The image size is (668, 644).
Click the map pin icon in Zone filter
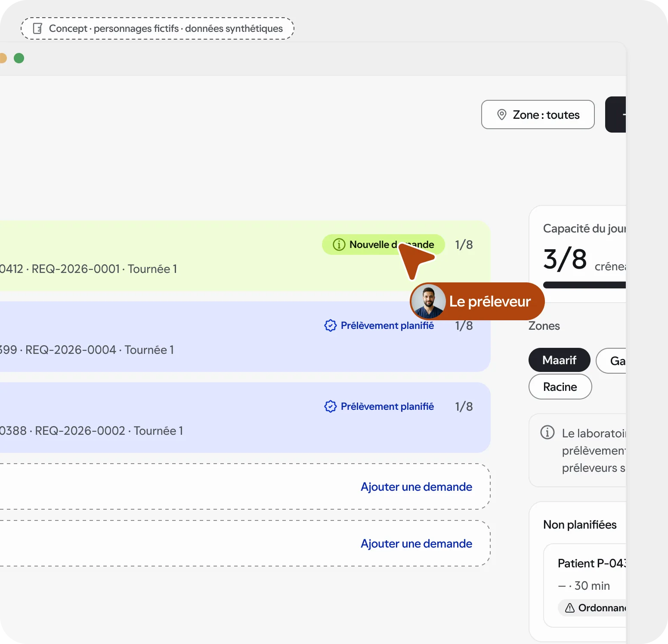pos(501,115)
